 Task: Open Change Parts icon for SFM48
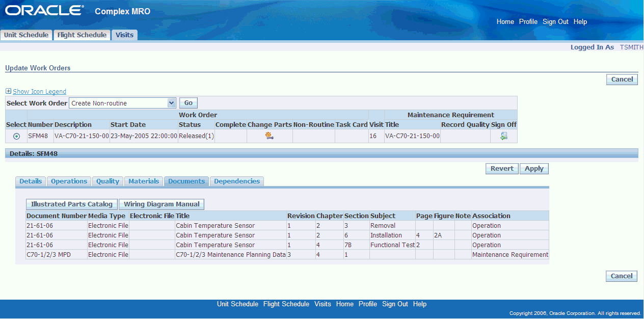(x=270, y=136)
